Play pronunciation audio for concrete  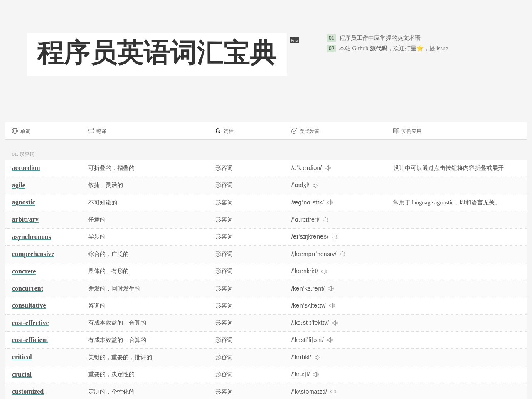click(x=324, y=271)
